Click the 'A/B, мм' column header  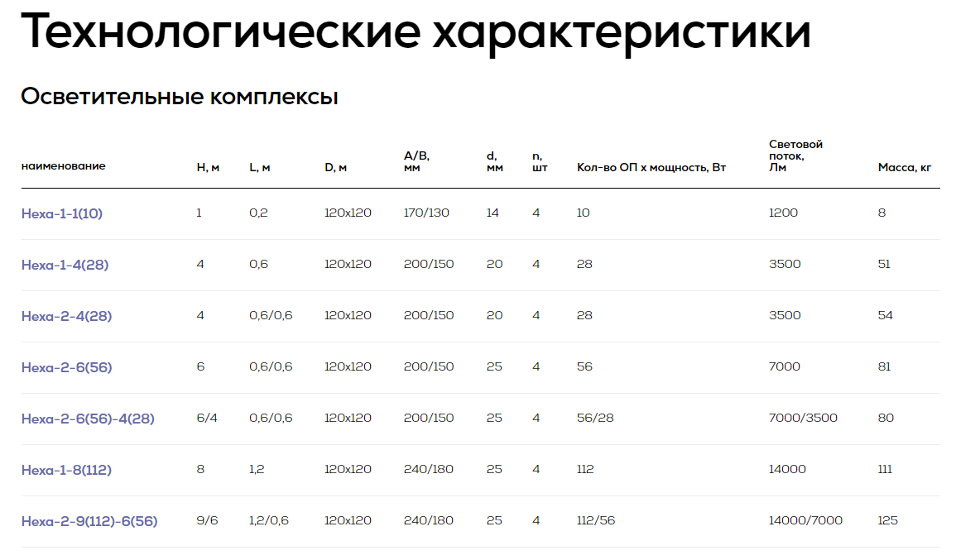click(x=416, y=161)
